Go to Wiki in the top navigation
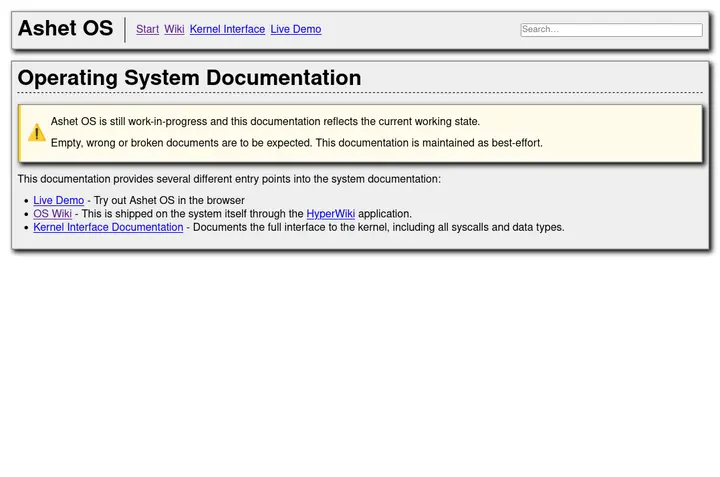 pyautogui.click(x=174, y=30)
